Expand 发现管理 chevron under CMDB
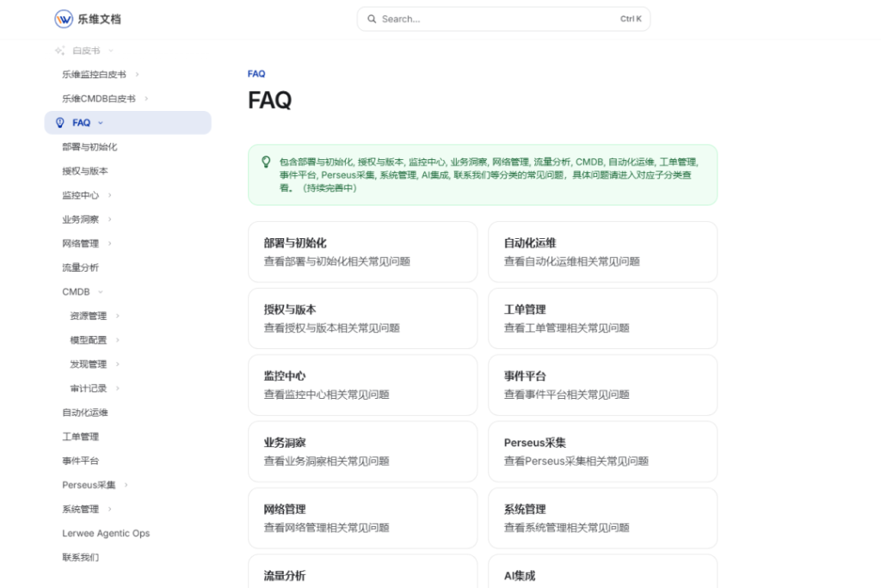Screen dimensions: 881x588 tap(117, 364)
